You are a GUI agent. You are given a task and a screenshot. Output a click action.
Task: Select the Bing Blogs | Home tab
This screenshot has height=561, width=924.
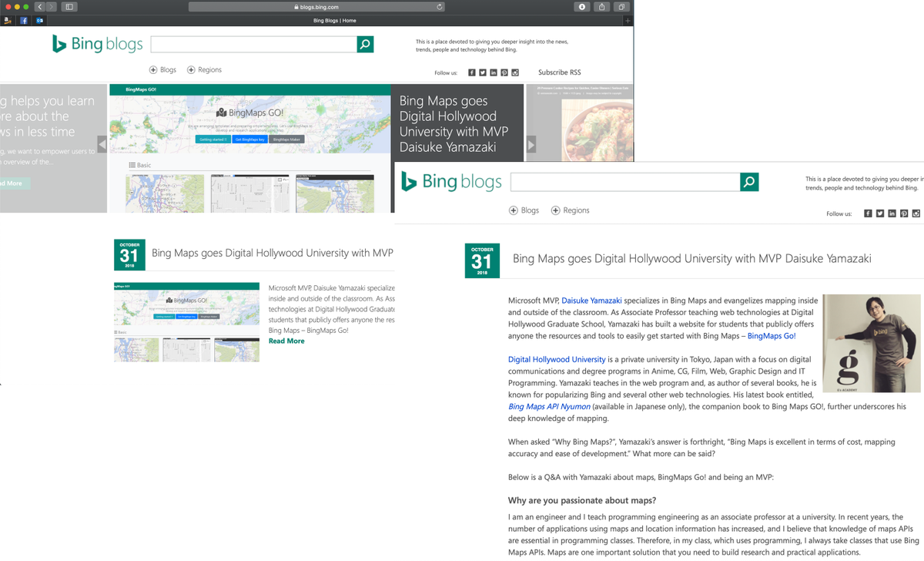pyautogui.click(x=335, y=21)
